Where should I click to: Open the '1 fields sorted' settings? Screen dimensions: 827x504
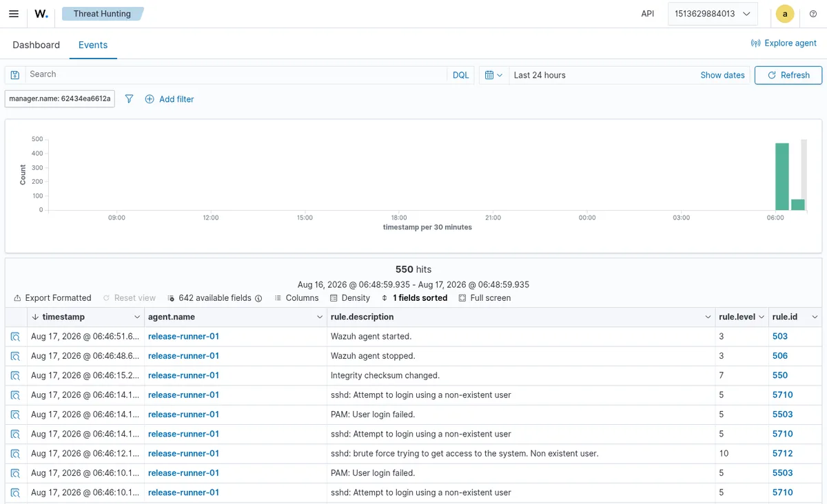pyautogui.click(x=414, y=298)
